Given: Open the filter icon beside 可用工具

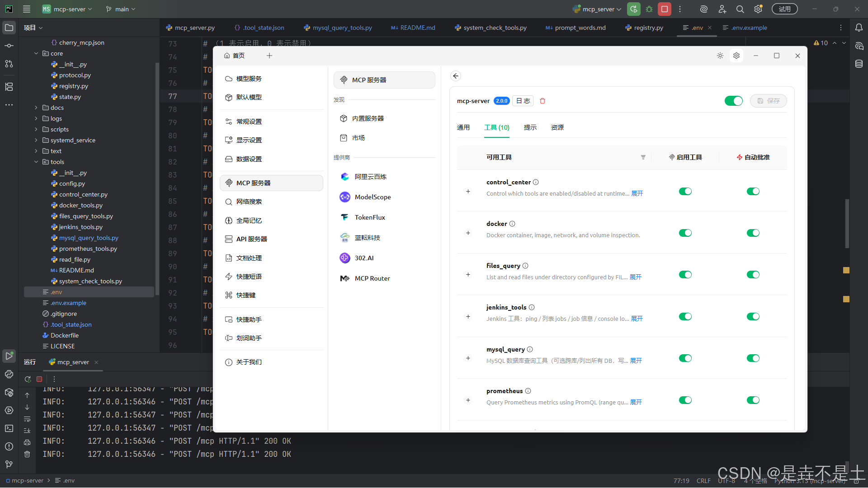Looking at the screenshot, I should (643, 157).
